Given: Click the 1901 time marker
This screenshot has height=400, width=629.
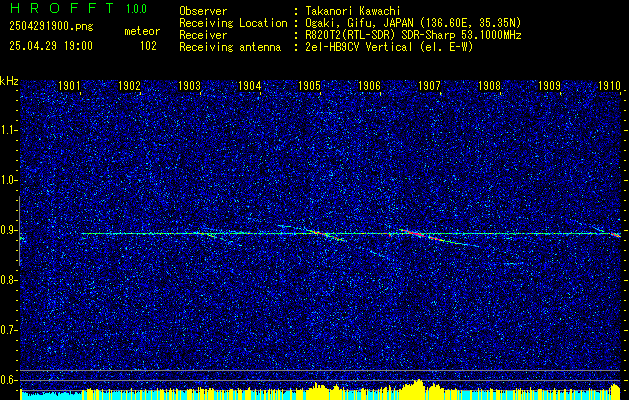Looking at the screenshot, I should tap(69, 85).
